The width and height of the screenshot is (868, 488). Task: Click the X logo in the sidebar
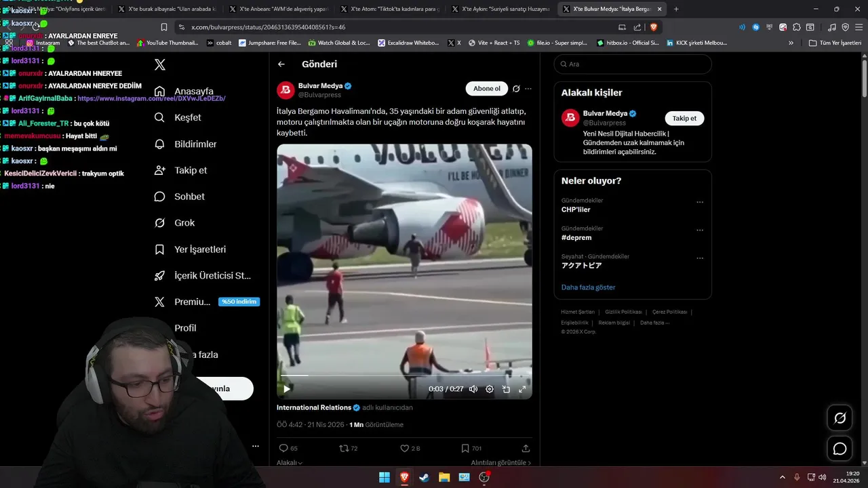pos(160,65)
